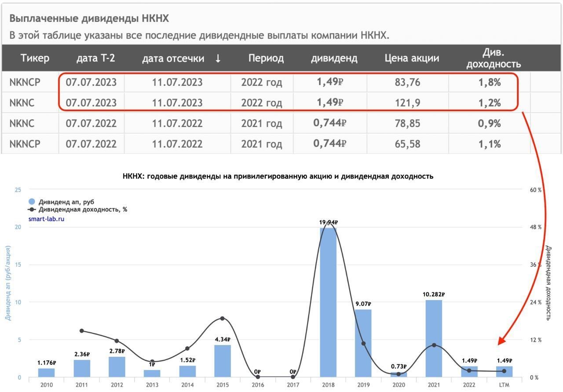
Task: Click NKNCP ticker in first table row
Action: 25,82
